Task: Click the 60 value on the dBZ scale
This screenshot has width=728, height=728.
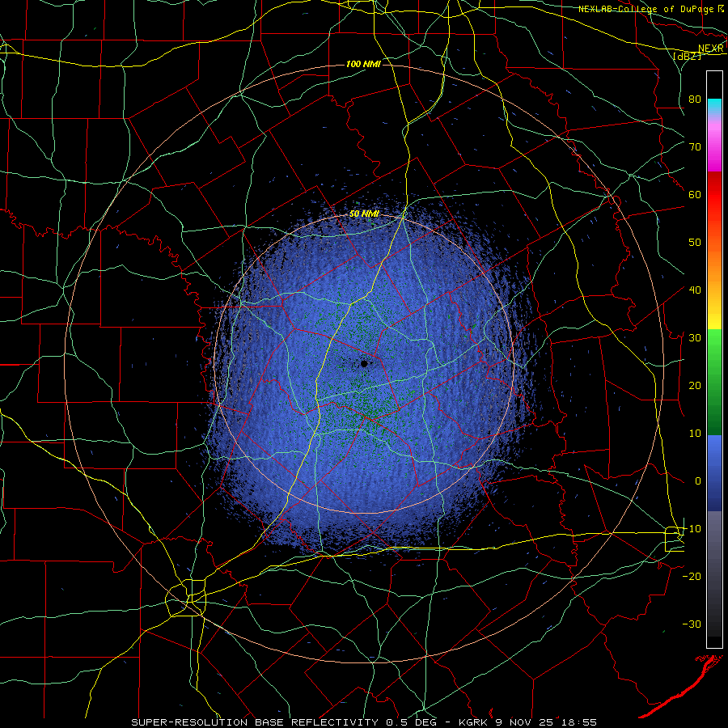Action: (695, 194)
